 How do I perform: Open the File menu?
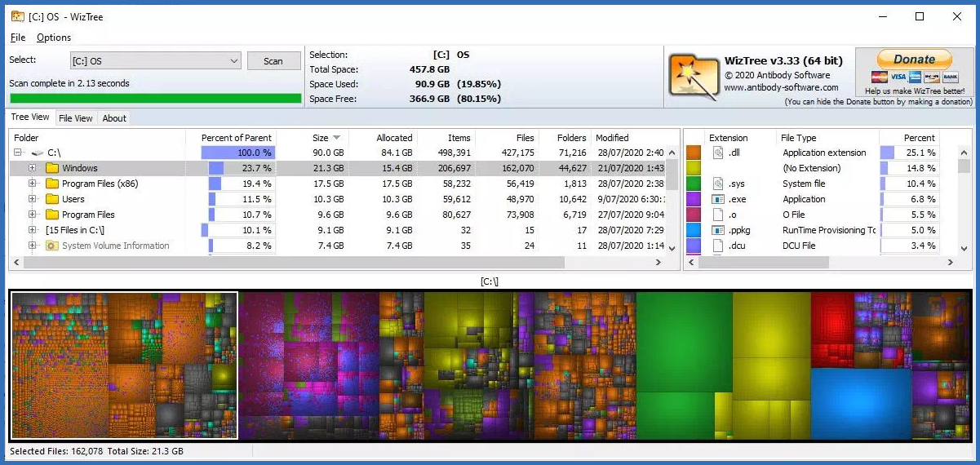pyautogui.click(x=17, y=38)
